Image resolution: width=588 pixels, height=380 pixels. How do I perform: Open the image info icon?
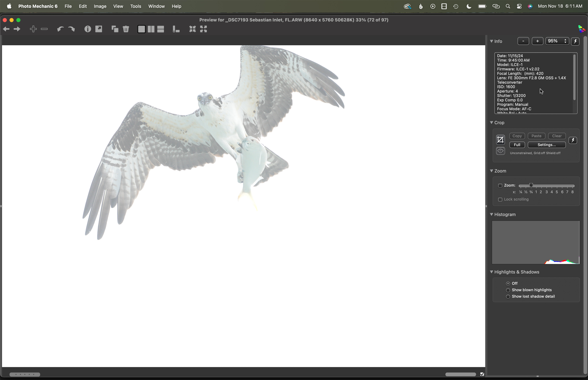click(x=88, y=29)
